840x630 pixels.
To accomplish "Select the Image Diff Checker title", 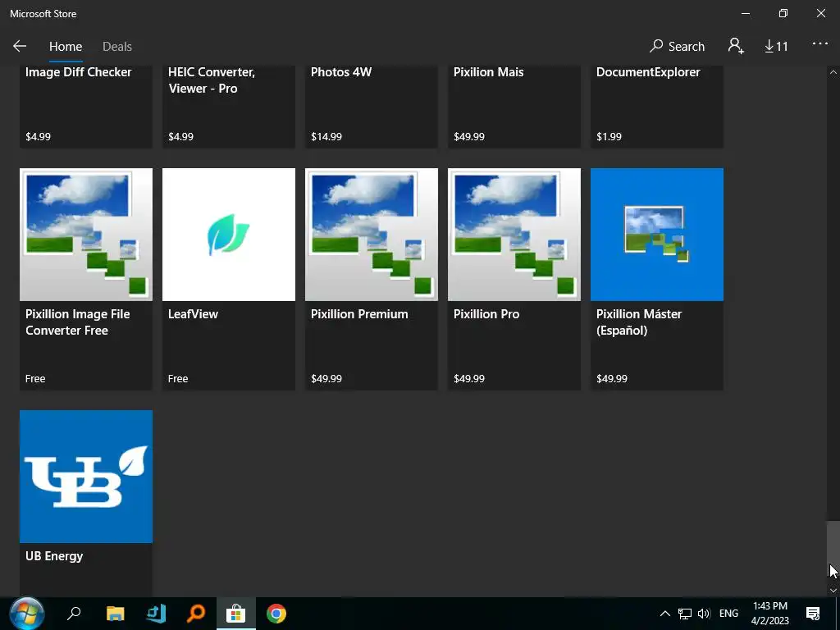I will click(x=78, y=72).
